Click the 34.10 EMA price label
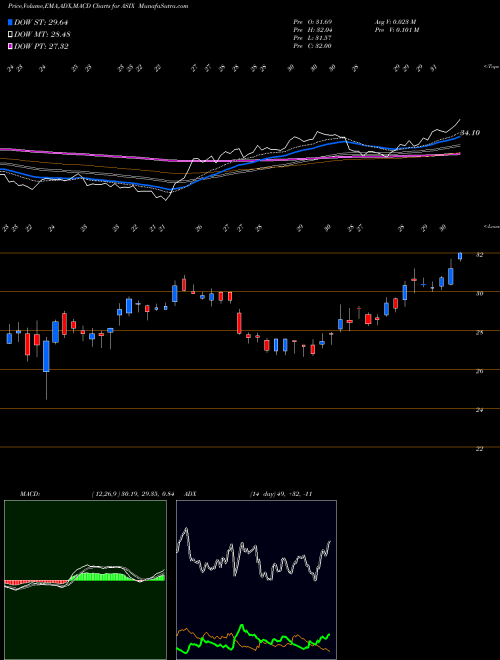The height and width of the screenshot is (660, 500). 470,133
